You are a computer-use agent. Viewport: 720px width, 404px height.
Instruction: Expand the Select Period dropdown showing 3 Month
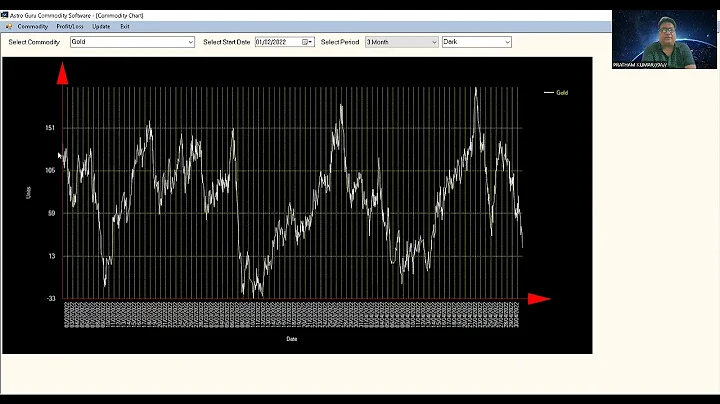[x=434, y=42]
